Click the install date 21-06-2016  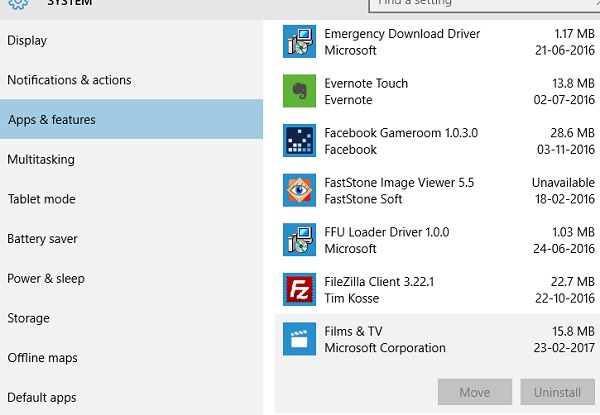565,50
